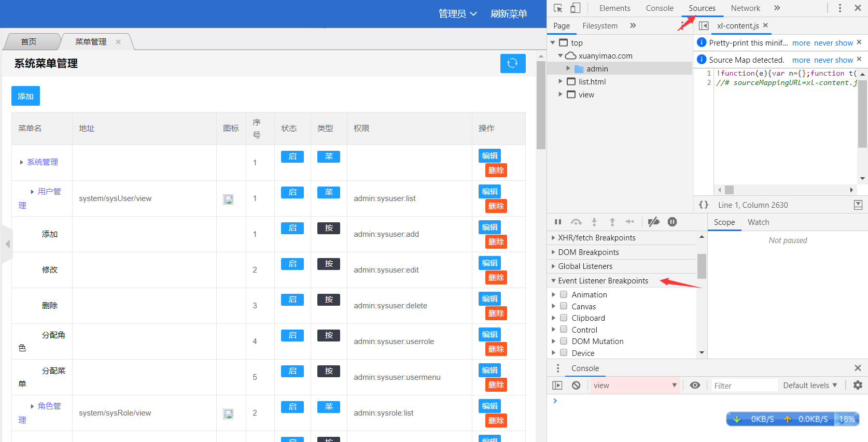Click the clear console icon
This screenshot has height=442, width=868.
click(576, 385)
